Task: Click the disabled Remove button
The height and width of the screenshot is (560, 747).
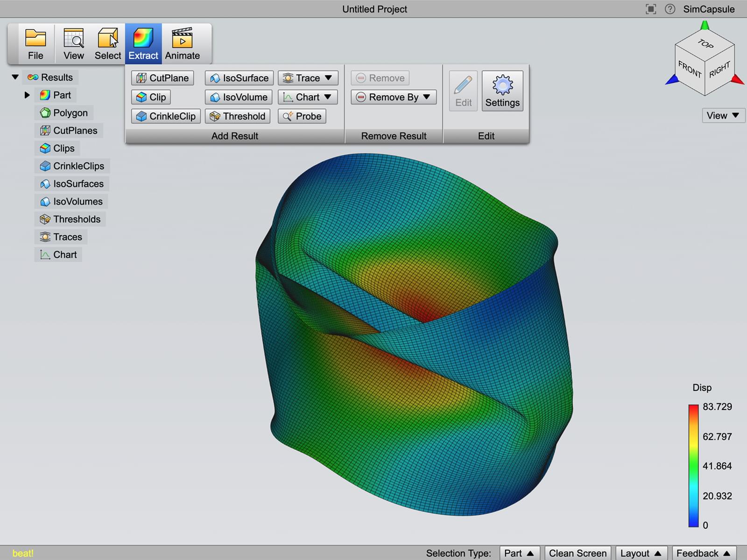Action: 380,78
